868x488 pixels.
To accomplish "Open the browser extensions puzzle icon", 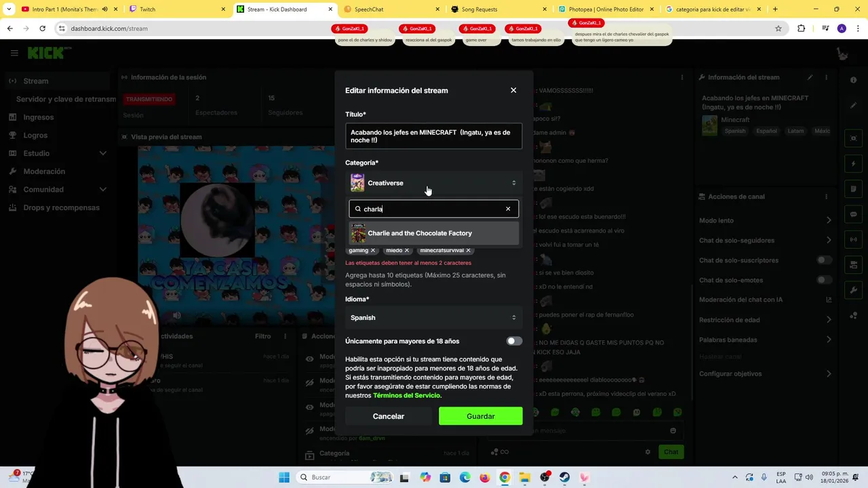I will 802,28.
